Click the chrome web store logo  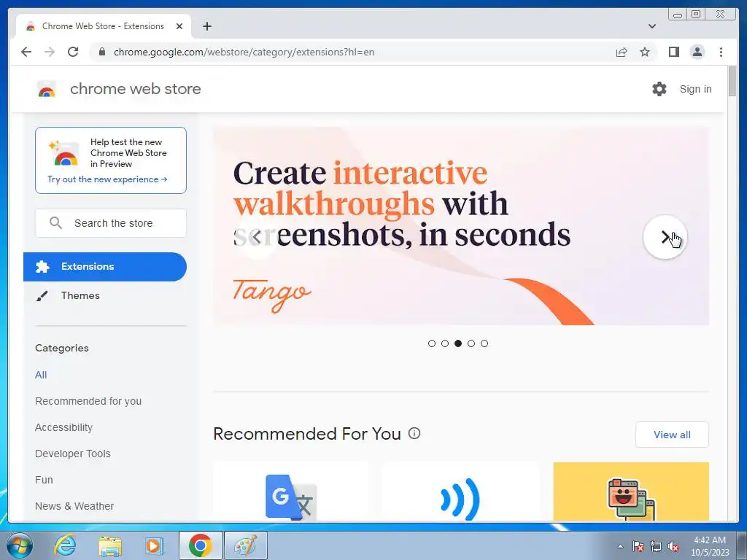(47, 89)
